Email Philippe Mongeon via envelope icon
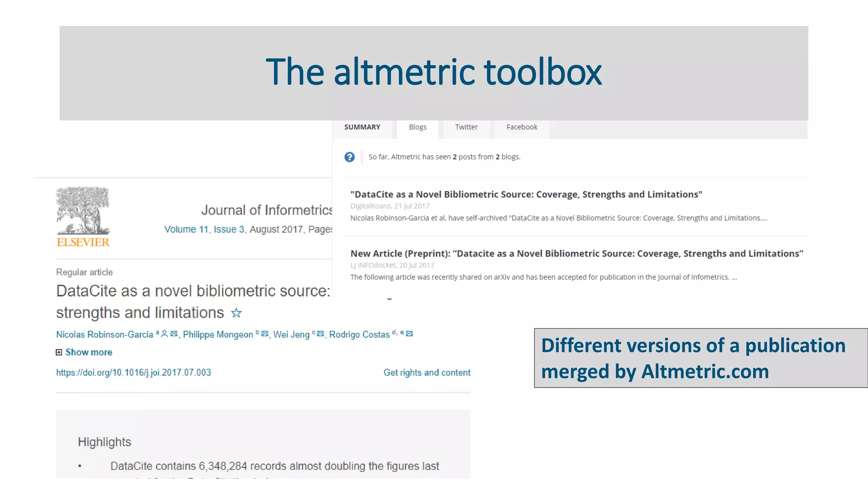The height and width of the screenshot is (488, 868). coord(265,334)
